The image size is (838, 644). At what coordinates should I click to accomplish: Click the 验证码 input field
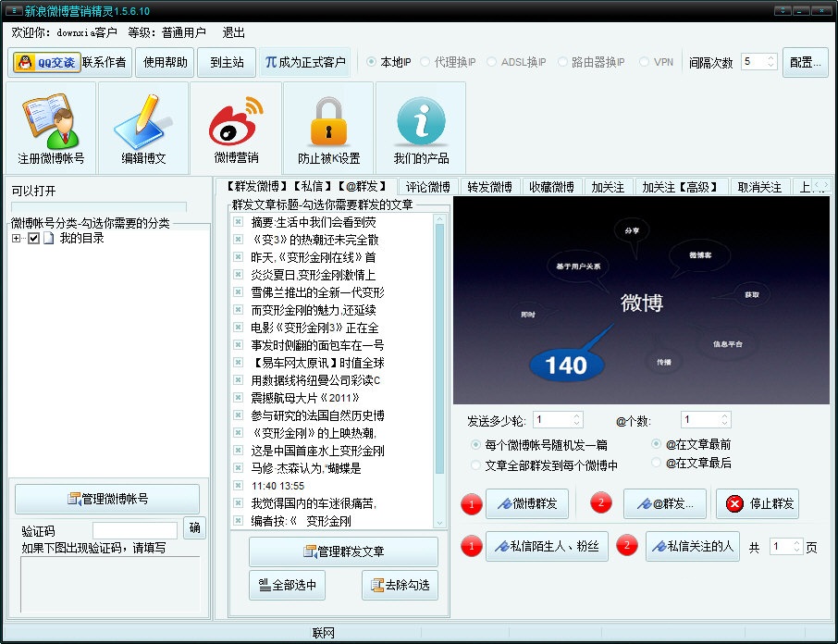click(135, 531)
